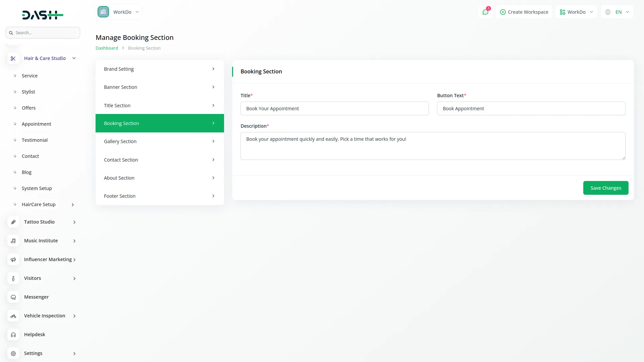Click the Tattoo Studio pen icon

[x=13, y=222]
